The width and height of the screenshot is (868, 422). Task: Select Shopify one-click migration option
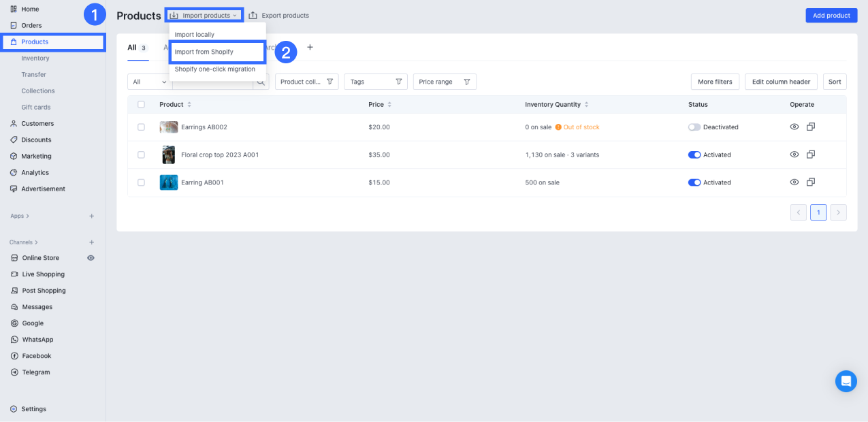pos(215,69)
